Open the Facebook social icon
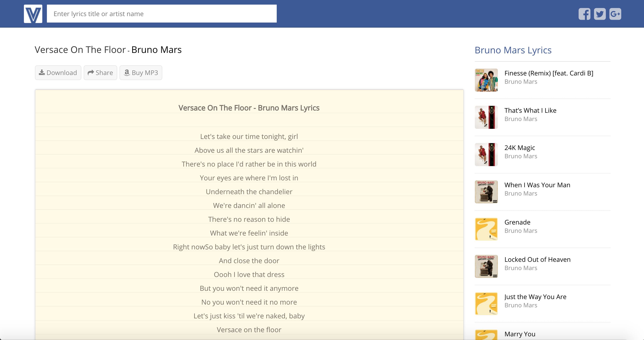Screen dimensions: 644x340 584,14
